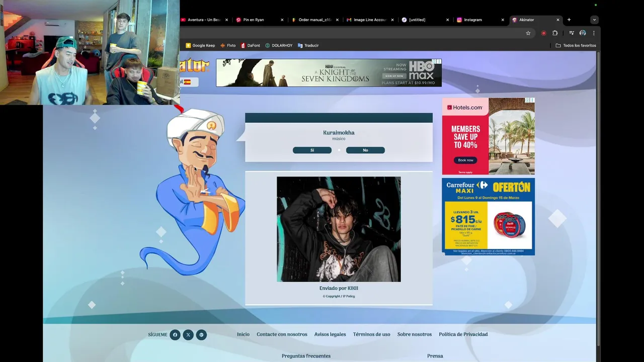Answer No to the Kuraimokha guess
The height and width of the screenshot is (362, 644).
click(365, 150)
